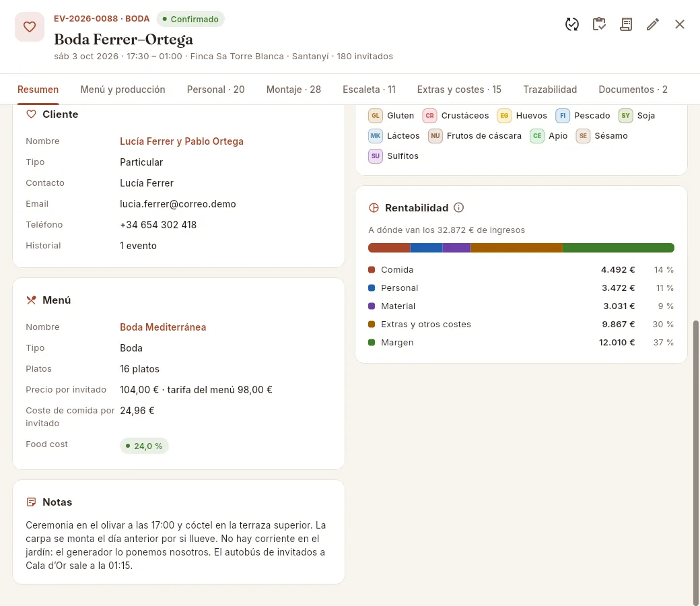
Task: Click the Confirmado status badge
Action: tap(190, 20)
